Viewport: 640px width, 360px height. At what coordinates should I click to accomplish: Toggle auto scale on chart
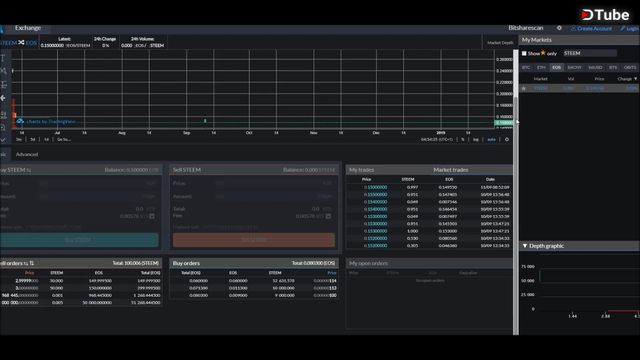[491, 140]
